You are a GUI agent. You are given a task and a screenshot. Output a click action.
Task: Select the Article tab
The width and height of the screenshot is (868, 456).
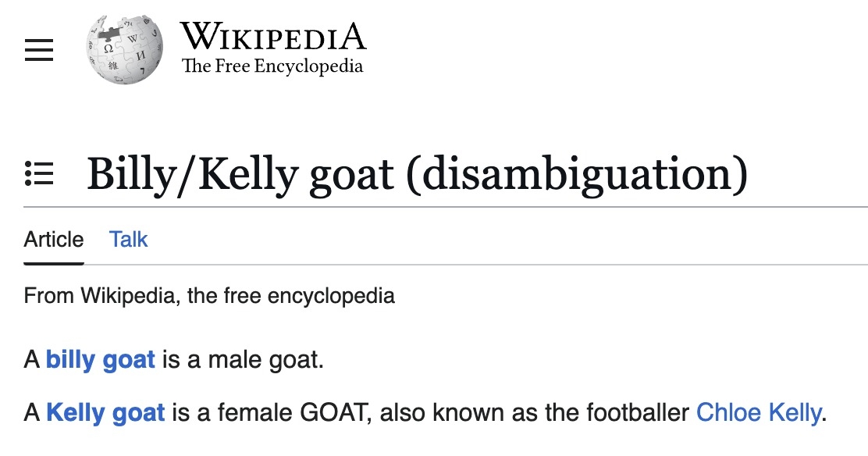tap(54, 239)
